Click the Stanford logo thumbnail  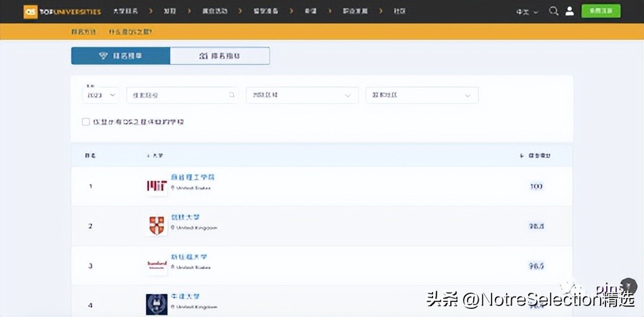pyautogui.click(x=157, y=266)
